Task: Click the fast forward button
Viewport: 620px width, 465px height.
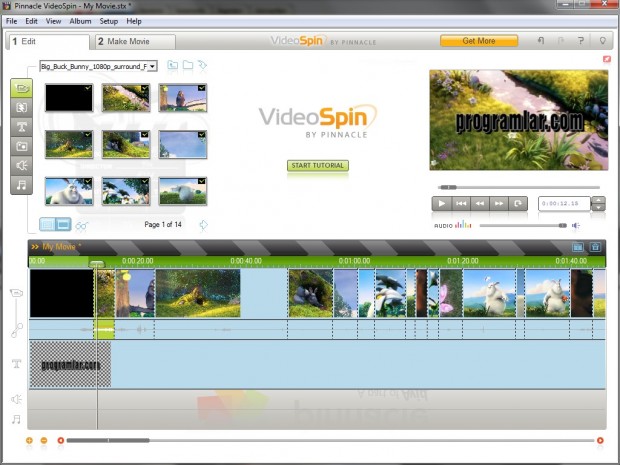Action: click(499, 204)
